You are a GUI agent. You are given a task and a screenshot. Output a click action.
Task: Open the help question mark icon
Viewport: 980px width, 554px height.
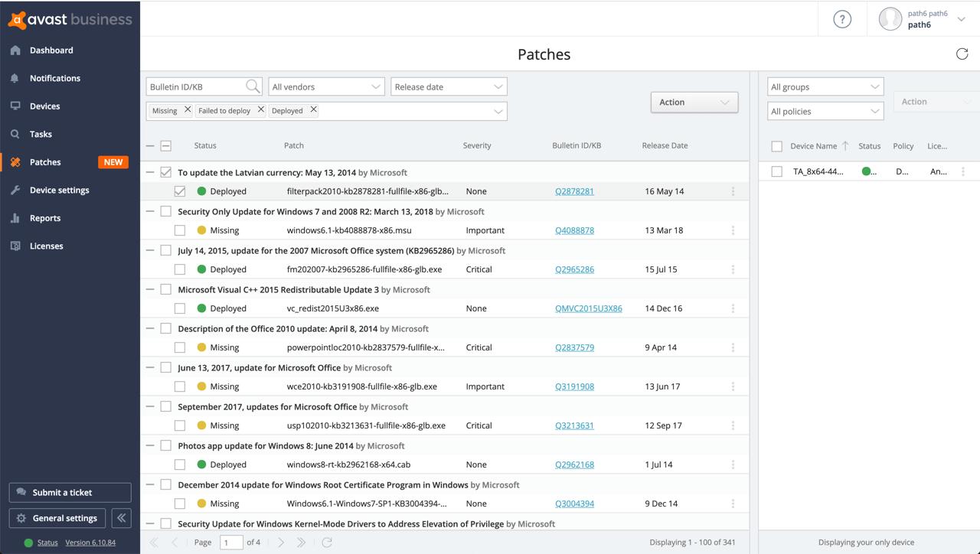point(842,20)
